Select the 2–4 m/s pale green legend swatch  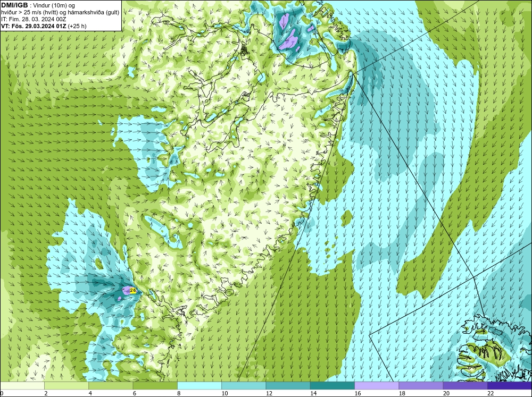66,385
